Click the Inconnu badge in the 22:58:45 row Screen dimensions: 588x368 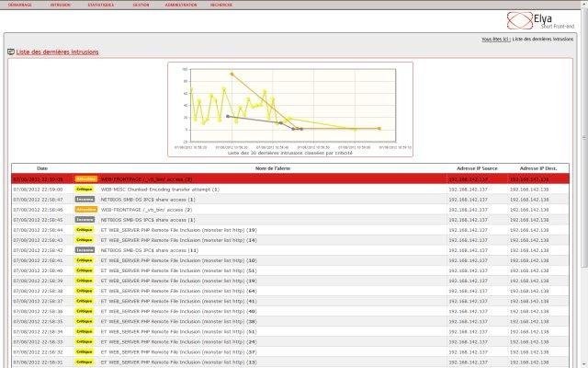coord(85,220)
